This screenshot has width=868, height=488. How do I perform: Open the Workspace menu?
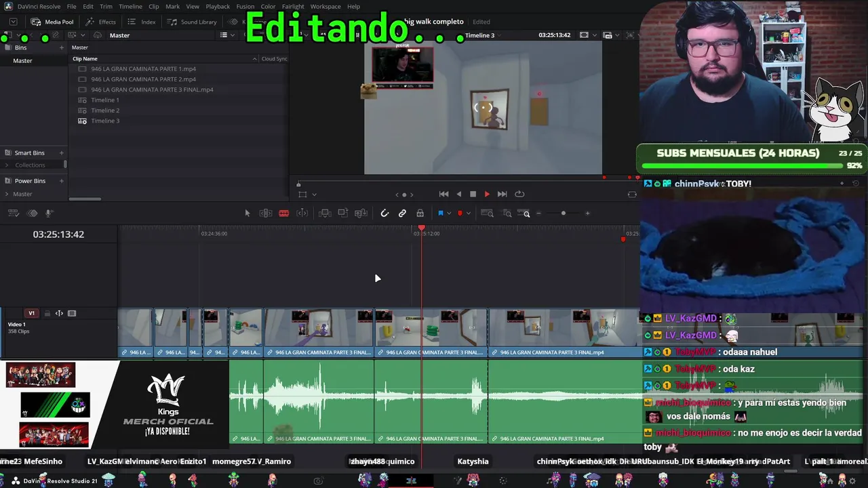tap(325, 6)
